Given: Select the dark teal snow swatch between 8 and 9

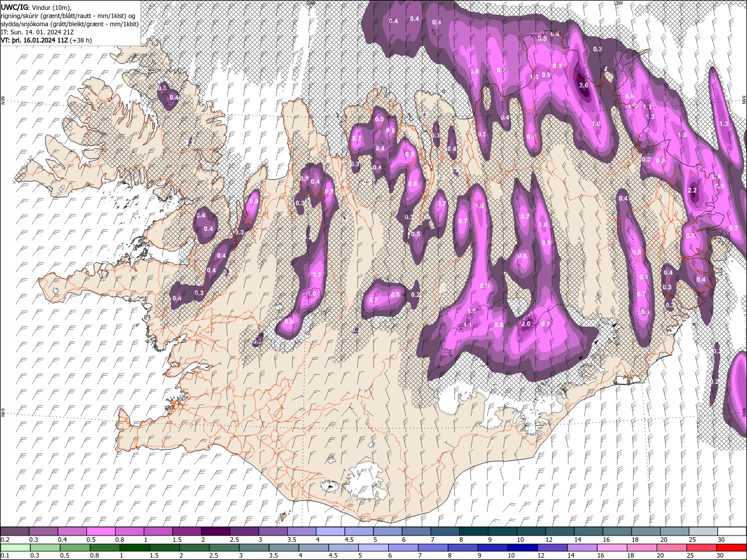Looking at the screenshot, I should pyautogui.click(x=474, y=531).
